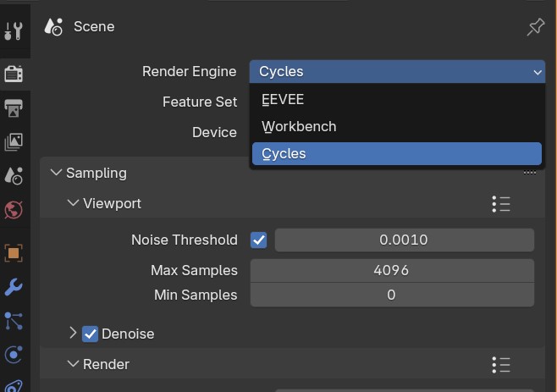Open the View Layer properties tab

[x=14, y=141]
